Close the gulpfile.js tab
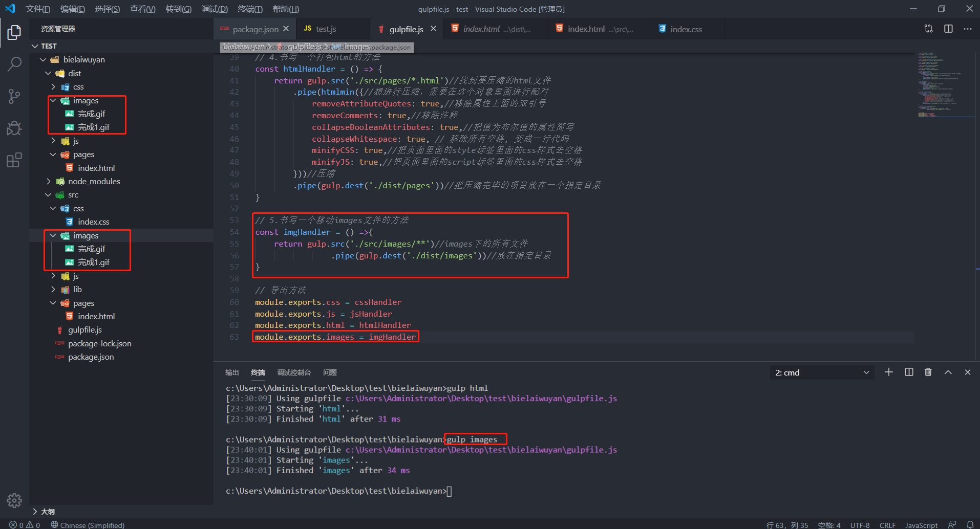980x529 pixels. coord(433,29)
